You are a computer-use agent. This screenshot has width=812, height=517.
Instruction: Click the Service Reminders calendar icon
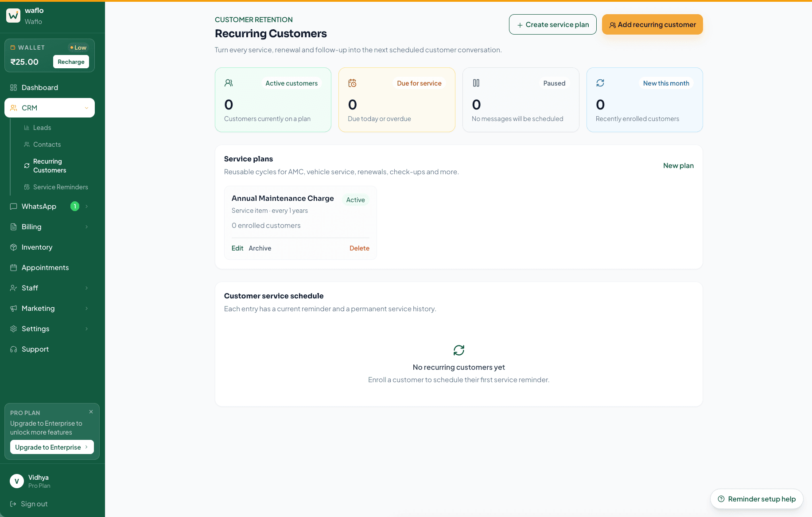tap(27, 187)
